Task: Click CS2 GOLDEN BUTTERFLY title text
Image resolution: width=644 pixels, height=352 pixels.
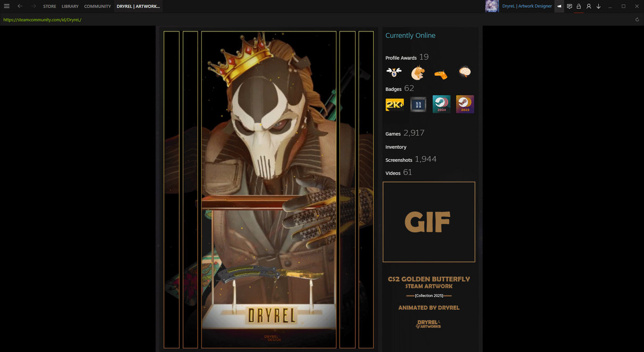Action: 429,279
